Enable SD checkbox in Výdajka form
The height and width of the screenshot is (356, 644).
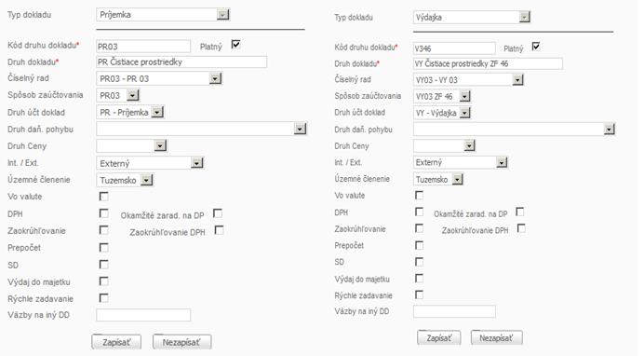419,262
